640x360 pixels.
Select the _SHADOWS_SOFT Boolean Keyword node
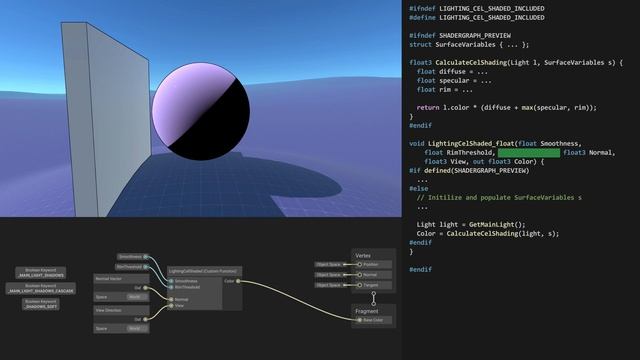[x=40, y=304]
